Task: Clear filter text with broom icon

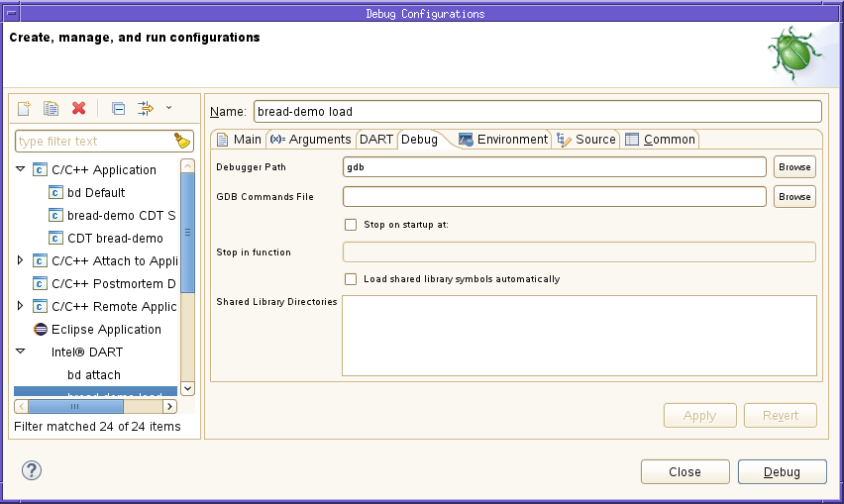Action: [x=182, y=141]
